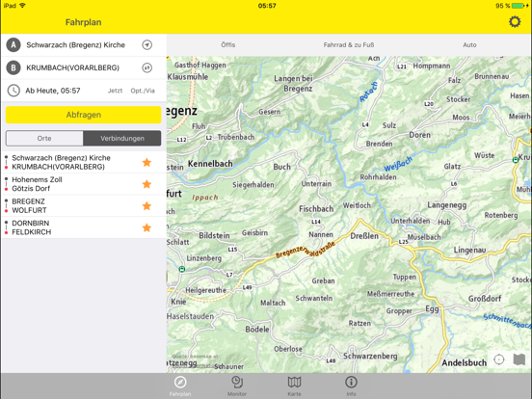The width and height of the screenshot is (532, 399).
Task: Open map layers book icon
Action: (x=519, y=359)
